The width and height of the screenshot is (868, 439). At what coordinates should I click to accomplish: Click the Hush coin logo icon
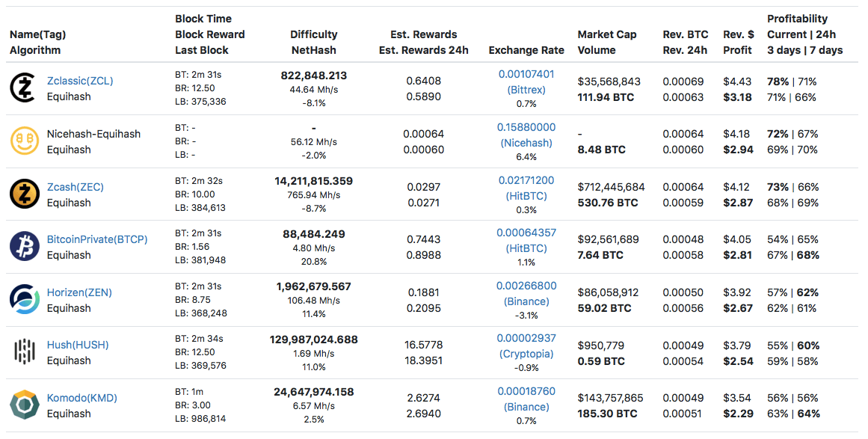click(24, 352)
